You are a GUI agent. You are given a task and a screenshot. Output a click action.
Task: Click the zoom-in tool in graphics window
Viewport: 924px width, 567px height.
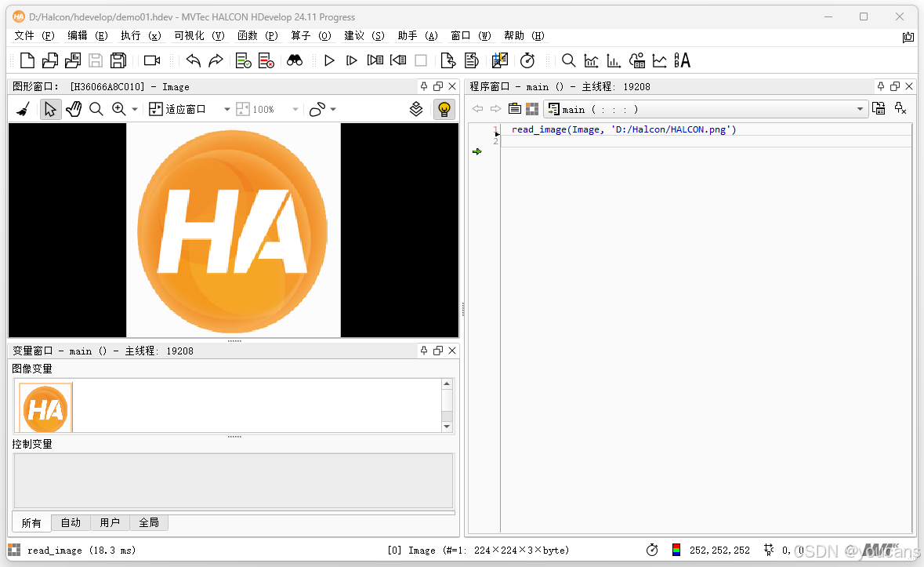pos(119,109)
